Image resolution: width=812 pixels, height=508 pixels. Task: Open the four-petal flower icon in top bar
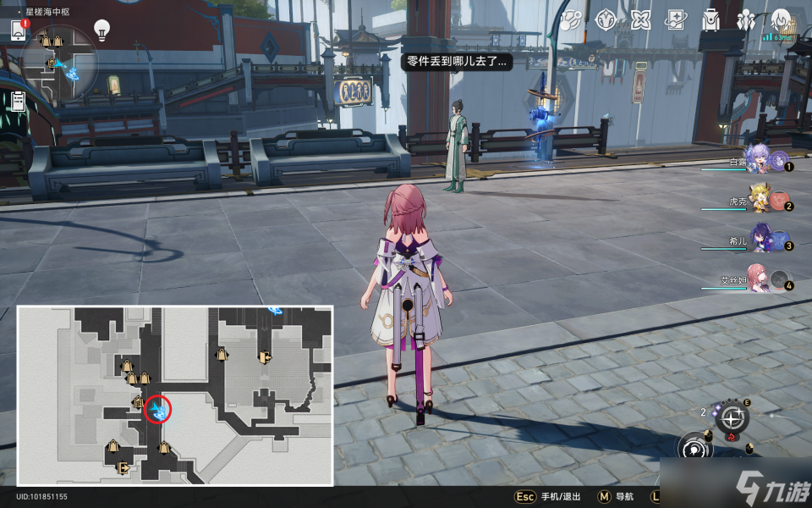tap(640, 19)
